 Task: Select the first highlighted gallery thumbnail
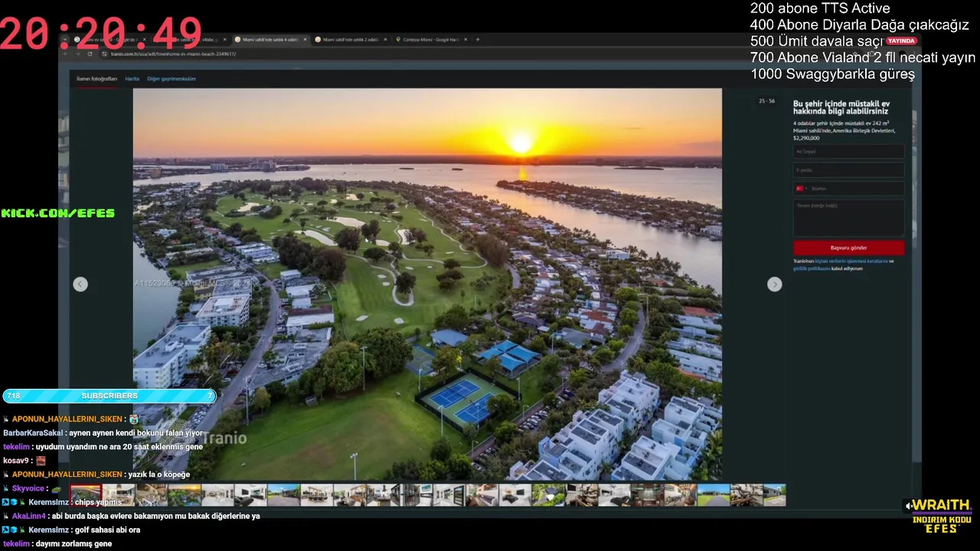pyautogui.click(x=86, y=495)
